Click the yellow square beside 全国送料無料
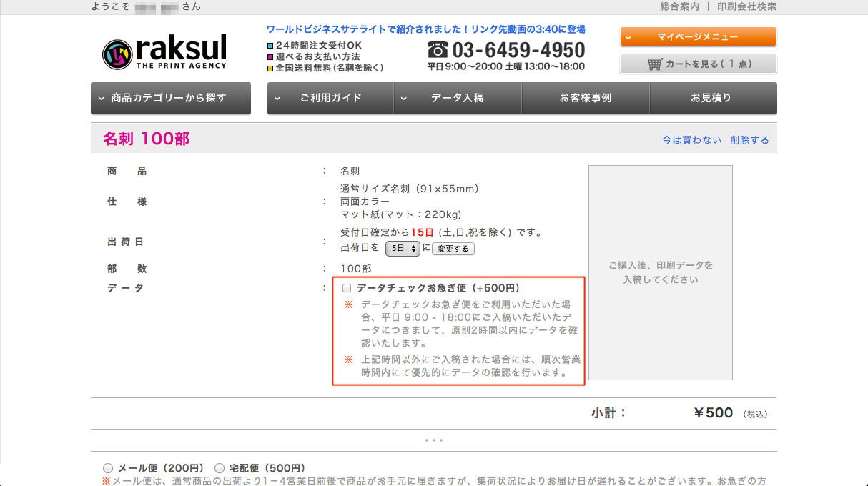The height and width of the screenshot is (486, 868). pos(270,69)
